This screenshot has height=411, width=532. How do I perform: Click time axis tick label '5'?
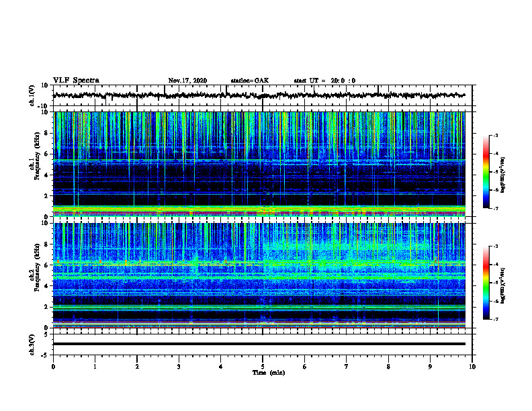pyautogui.click(x=263, y=367)
